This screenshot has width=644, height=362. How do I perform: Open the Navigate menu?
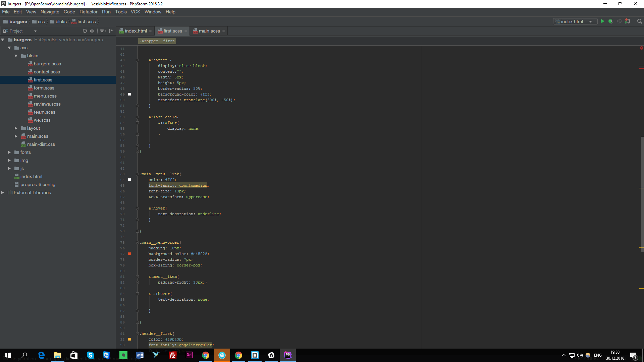[50, 12]
